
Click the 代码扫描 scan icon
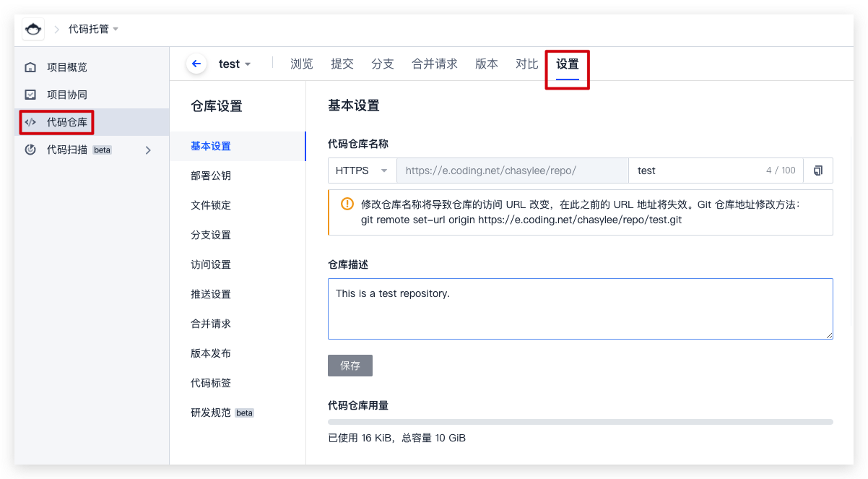click(x=30, y=150)
